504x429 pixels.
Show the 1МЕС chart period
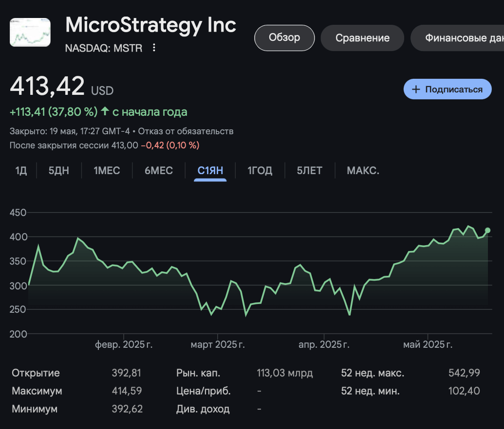pyautogui.click(x=107, y=171)
